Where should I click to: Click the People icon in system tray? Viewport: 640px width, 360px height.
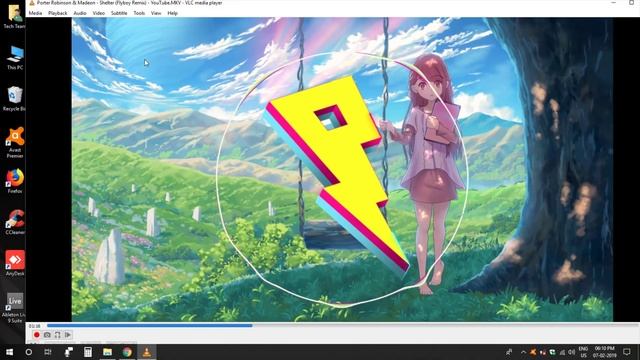[x=509, y=352]
